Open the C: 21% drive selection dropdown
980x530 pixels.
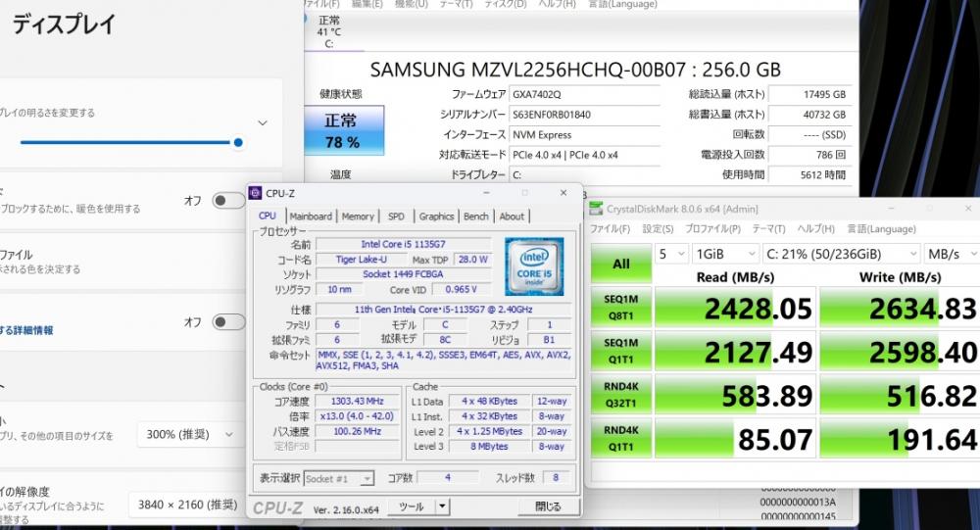pyautogui.click(x=841, y=254)
